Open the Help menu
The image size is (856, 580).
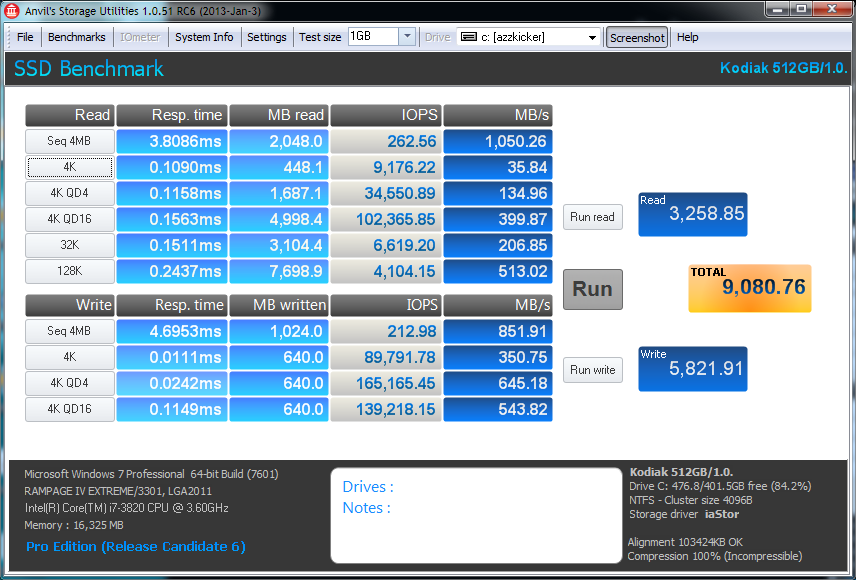tap(687, 37)
